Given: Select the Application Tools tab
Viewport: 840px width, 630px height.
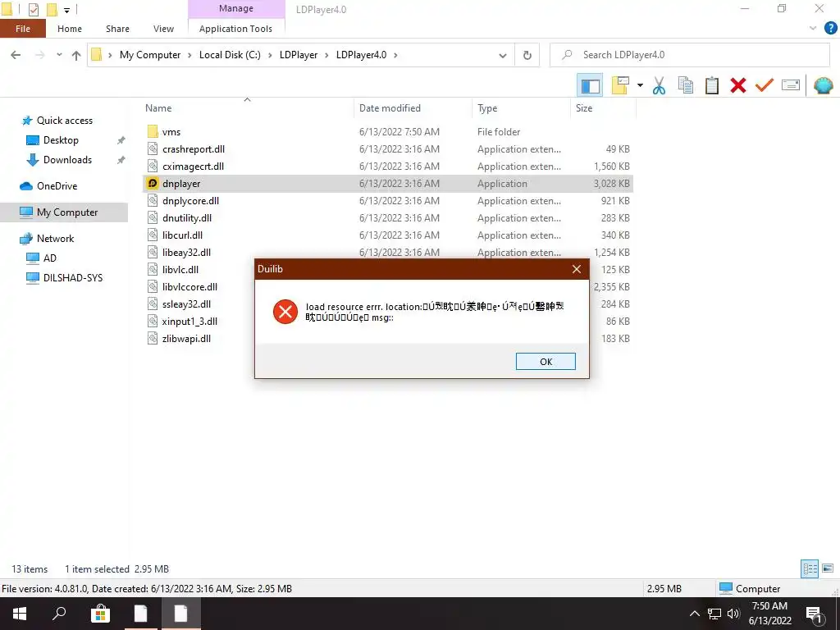Looking at the screenshot, I should tap(235, 29).
